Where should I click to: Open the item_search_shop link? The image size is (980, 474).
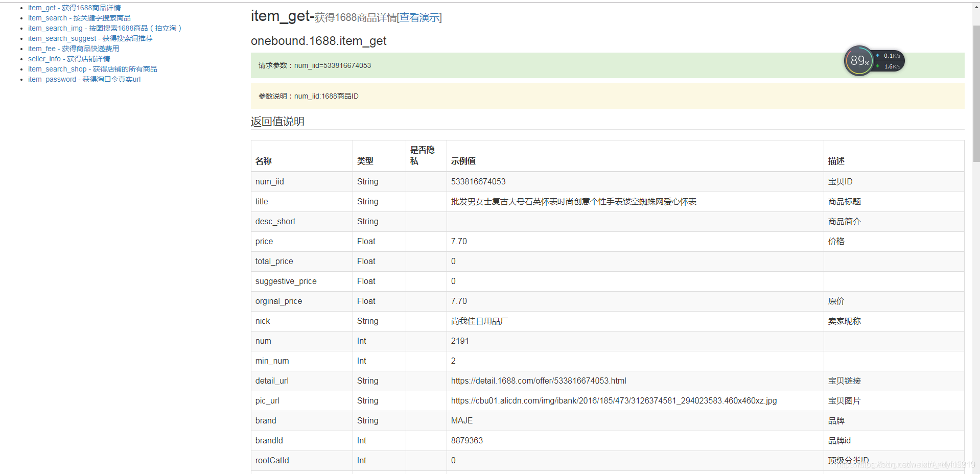click(x=92, y=69)
